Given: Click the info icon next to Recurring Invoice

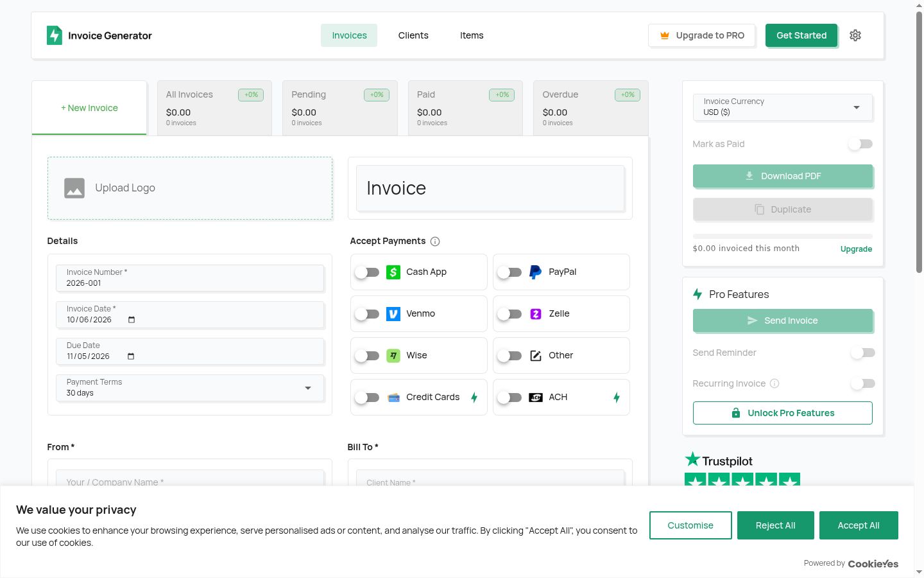Looking at the screenshot, I should (x=774, y=383).
